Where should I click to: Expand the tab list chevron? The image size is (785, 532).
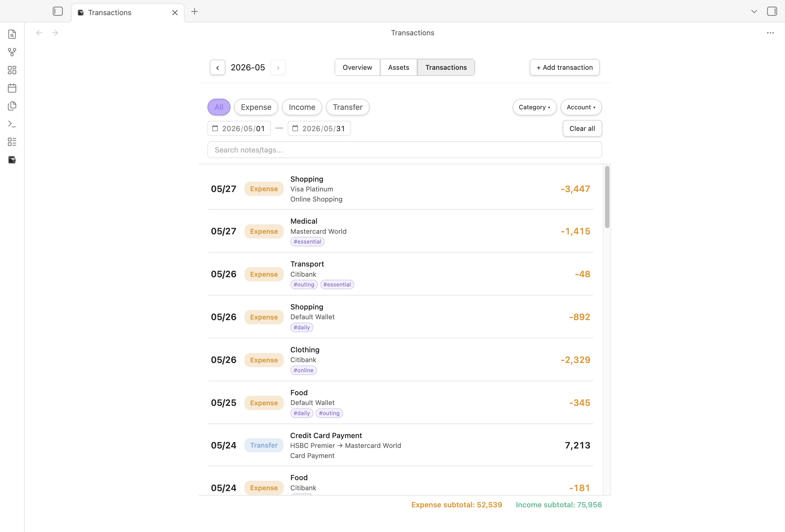[x=754, y=11]
